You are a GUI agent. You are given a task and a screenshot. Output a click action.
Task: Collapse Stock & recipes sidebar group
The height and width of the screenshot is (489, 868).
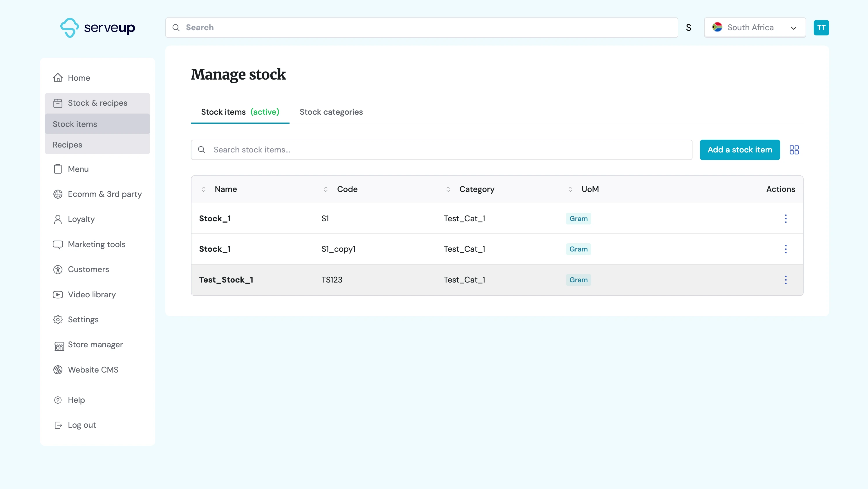(97, 103)
